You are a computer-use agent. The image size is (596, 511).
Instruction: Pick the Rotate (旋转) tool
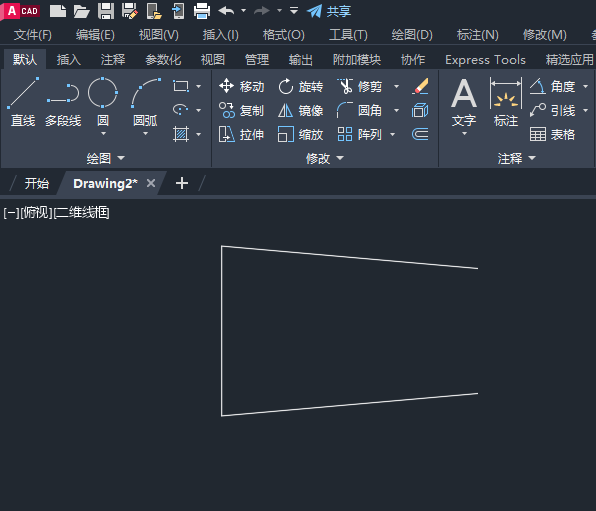(300, 86)
